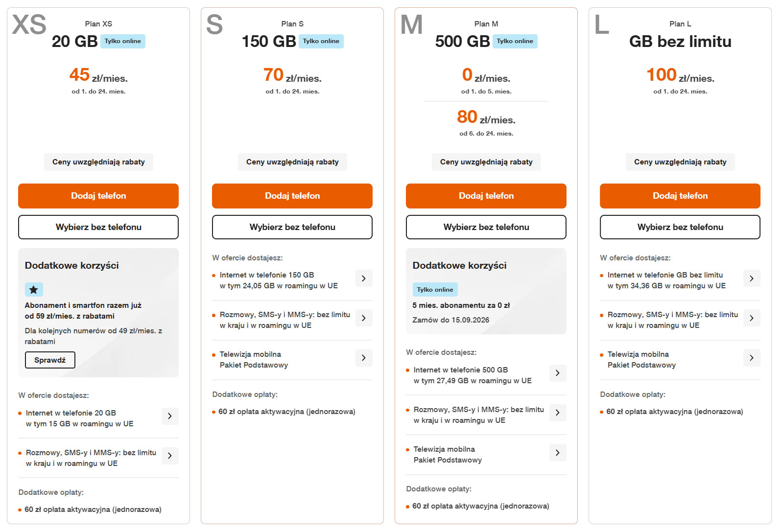This screenshot has height=532, width=780.
Task: Open Plan M Rozmowy, SMS-y details arrow
Action: (558, 413)
